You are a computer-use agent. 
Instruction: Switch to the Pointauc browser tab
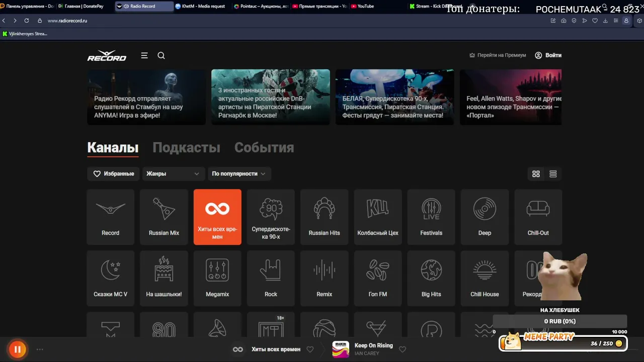[261, 6]
